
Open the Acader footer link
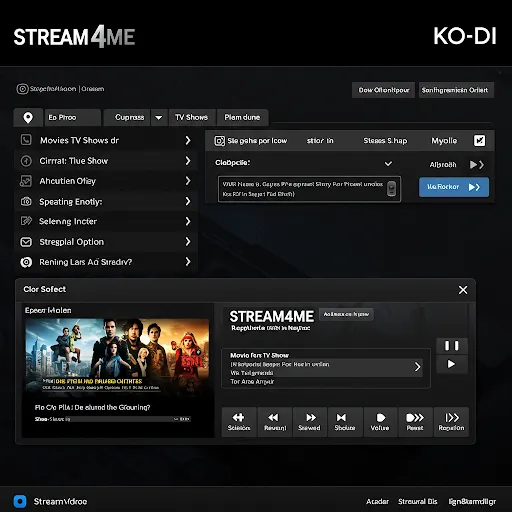click(377, 501)
